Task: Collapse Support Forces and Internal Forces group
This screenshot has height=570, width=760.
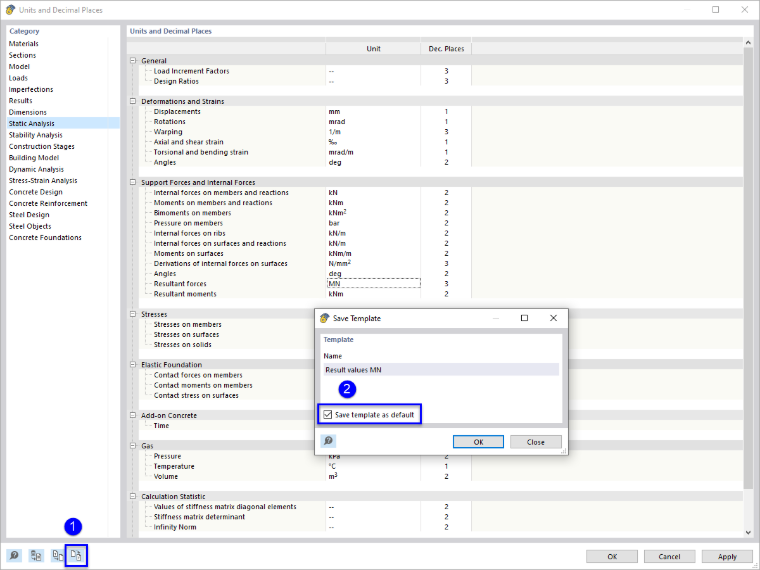Action: [133, 182]
